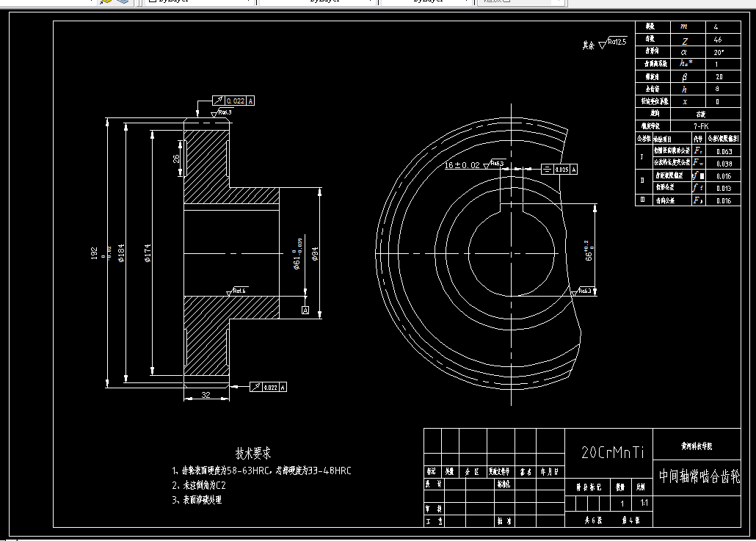
Task: Click the ø94 hub diameter dimension
Action: tap(315, 254)
